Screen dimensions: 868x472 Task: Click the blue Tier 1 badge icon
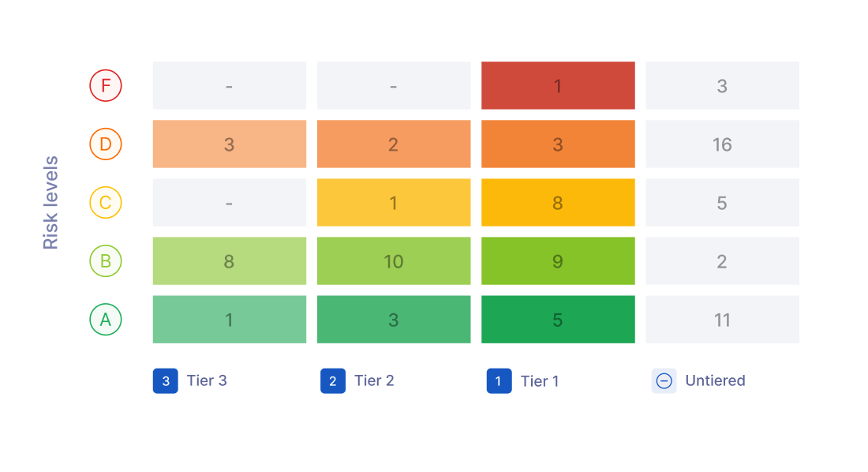(x=499, y=381)
